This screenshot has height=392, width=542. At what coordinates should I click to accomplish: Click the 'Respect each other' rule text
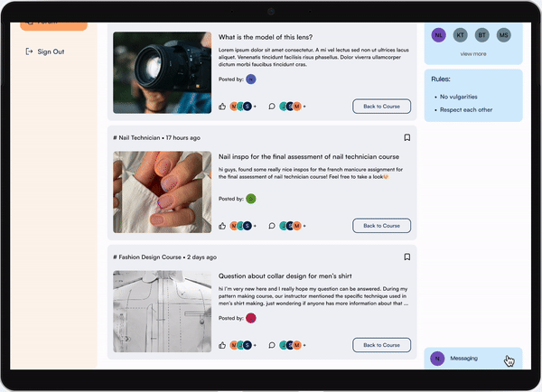[x=466, y=109]
